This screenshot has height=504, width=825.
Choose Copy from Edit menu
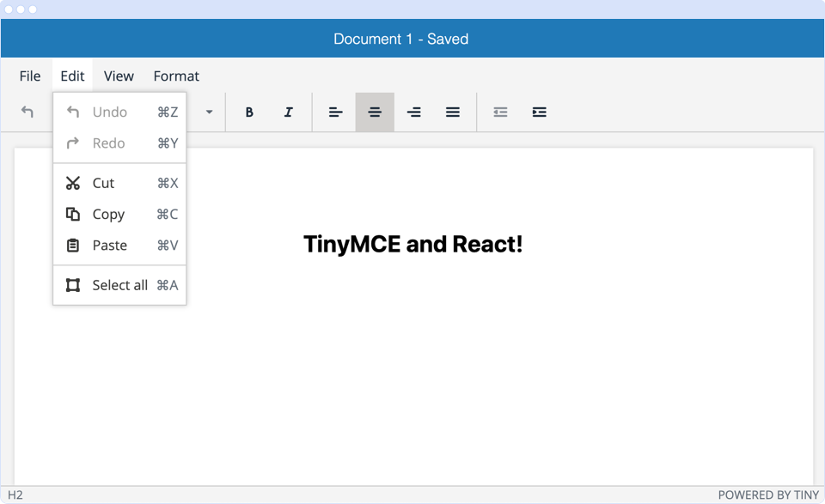point(120,214)
